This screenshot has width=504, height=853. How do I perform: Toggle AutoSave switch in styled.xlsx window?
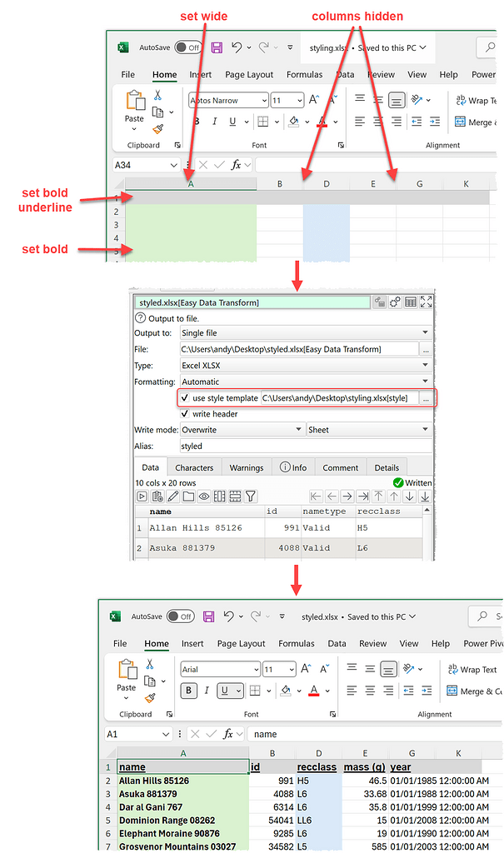click(x=181, y=616)
